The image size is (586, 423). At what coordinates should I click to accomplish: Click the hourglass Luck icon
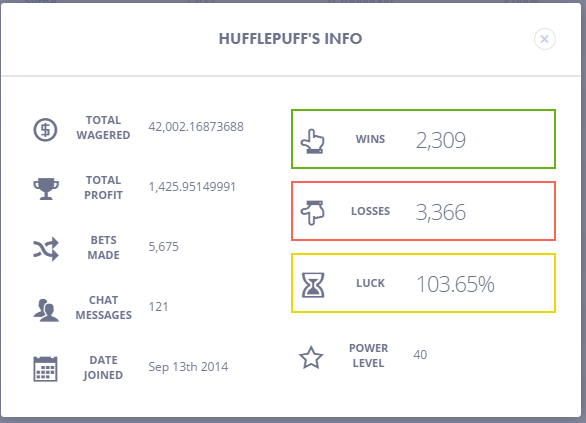[313, 285]
